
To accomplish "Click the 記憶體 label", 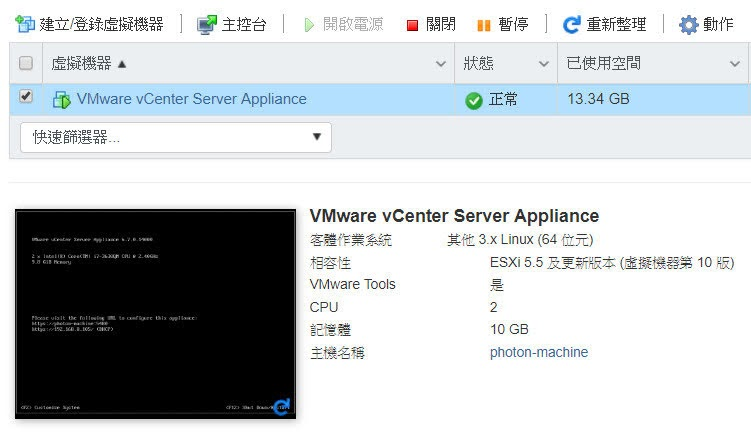I will (330, 330).
